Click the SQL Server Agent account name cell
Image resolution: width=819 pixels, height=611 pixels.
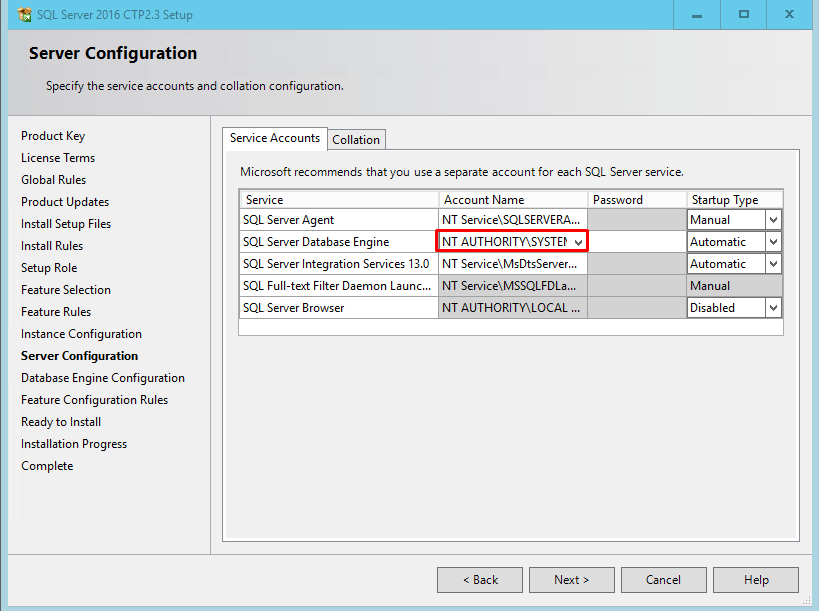pos(512,220)
